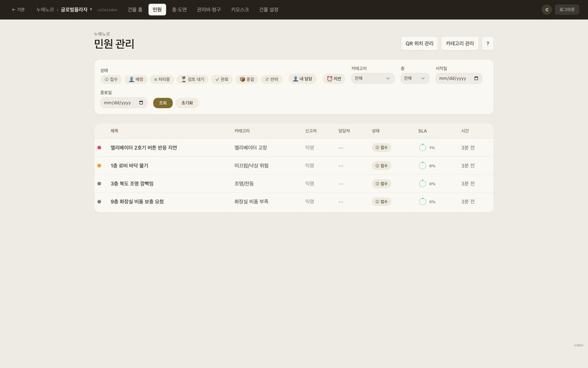The width and height of the screenshot is (588, 368).
Task: Open the 시작일 calendar picker icon
Action: [476, 78]
